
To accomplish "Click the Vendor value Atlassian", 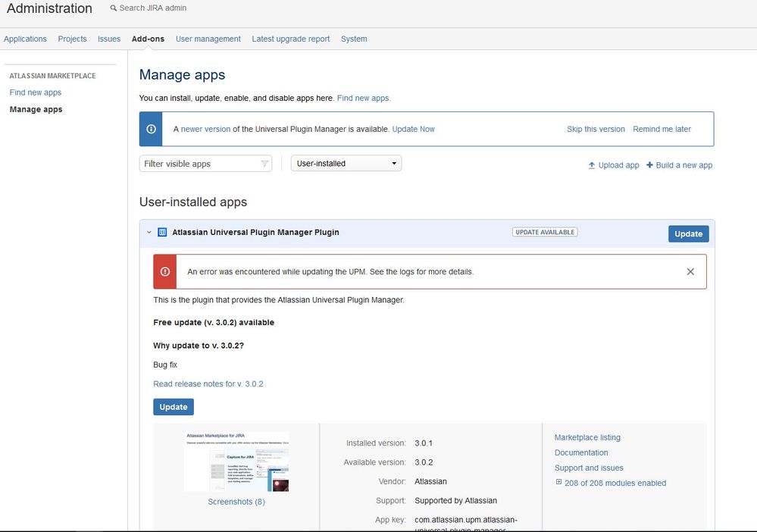I will click(430, 481).
